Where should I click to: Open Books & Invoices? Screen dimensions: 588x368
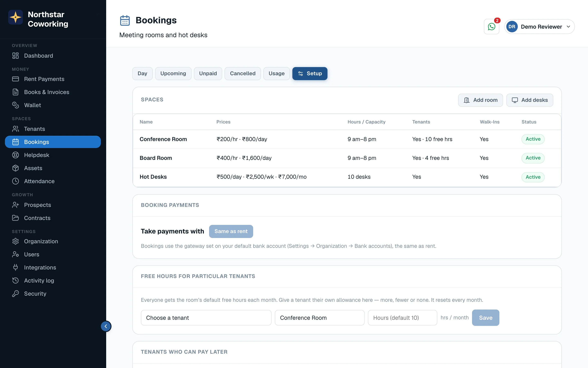coord(53,92)
